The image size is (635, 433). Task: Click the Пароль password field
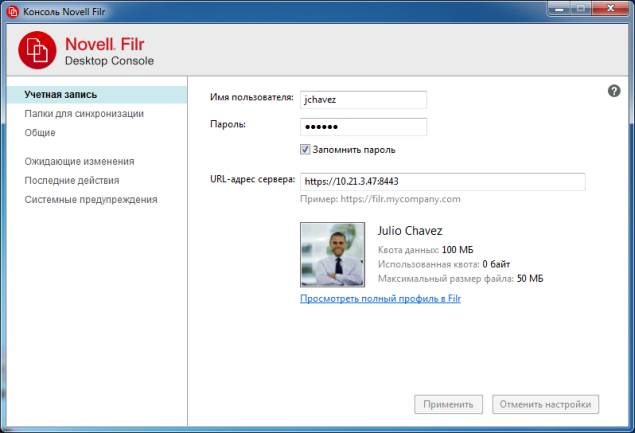(x=363, y=127)
